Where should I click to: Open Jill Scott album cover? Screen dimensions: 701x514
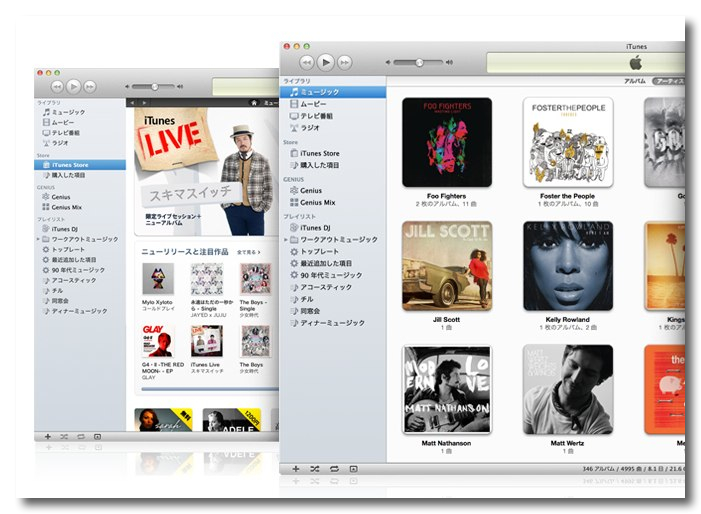[447, 266]
